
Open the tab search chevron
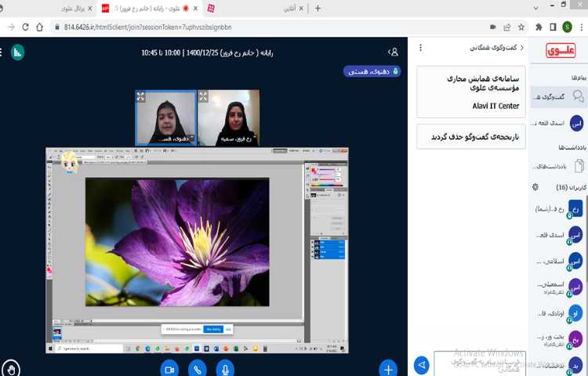(x=536, y=9)
